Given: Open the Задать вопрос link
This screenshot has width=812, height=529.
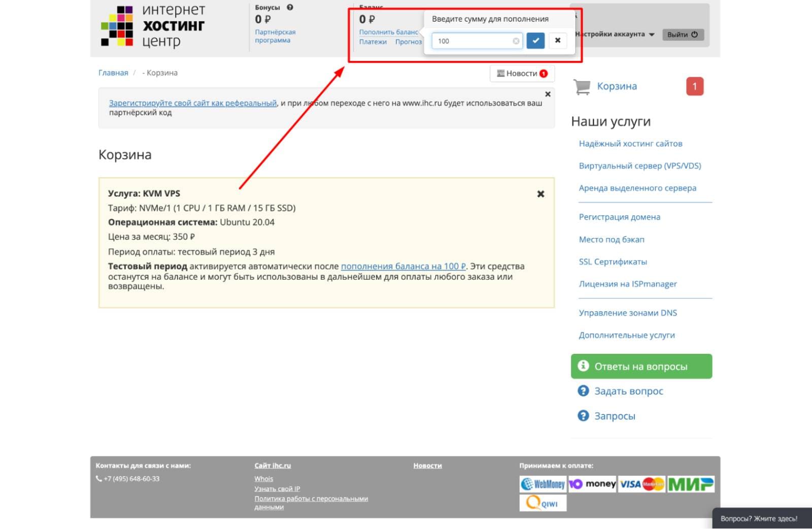Looking at the screenshot, I should coord(629,391).
